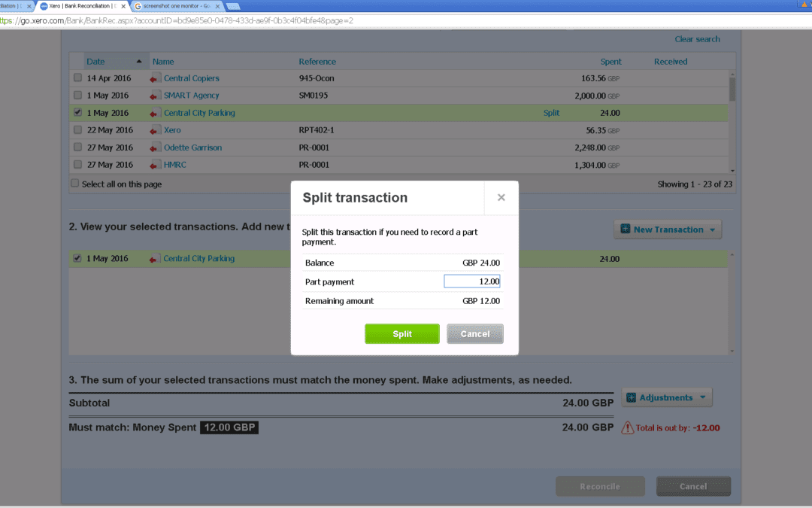Sort by the Reference column header

pyautogui.click(x=317, y=61)
